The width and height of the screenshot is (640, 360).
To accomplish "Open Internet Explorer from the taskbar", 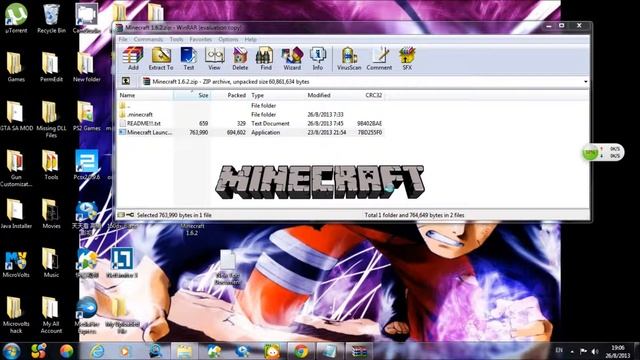I will 97,351.
